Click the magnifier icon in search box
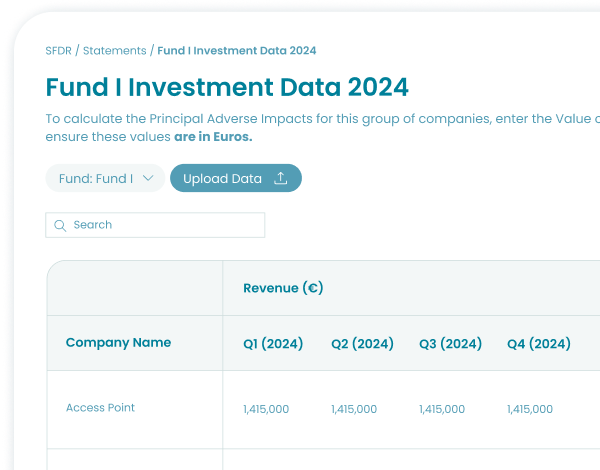This screenshot has width=600, height=470. pos(60,225)
